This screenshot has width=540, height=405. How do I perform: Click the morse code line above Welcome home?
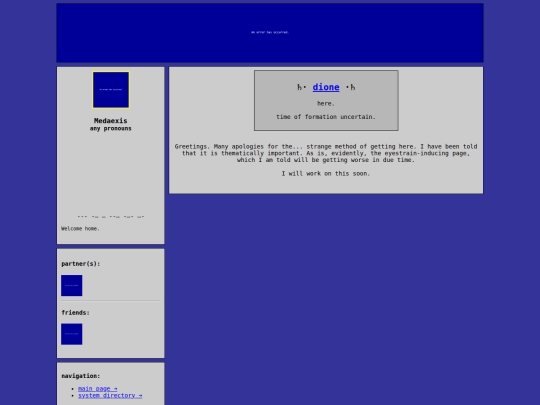click(111, 217)
